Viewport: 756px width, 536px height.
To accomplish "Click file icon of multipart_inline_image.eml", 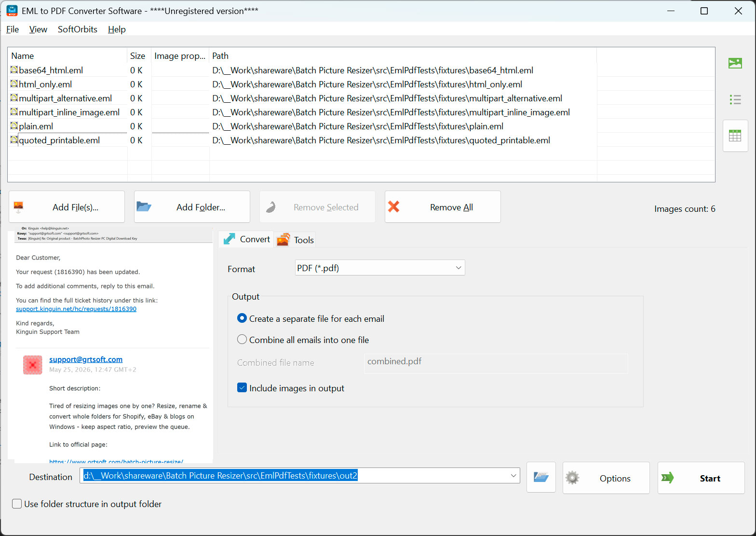I will [x=14, y=112].
